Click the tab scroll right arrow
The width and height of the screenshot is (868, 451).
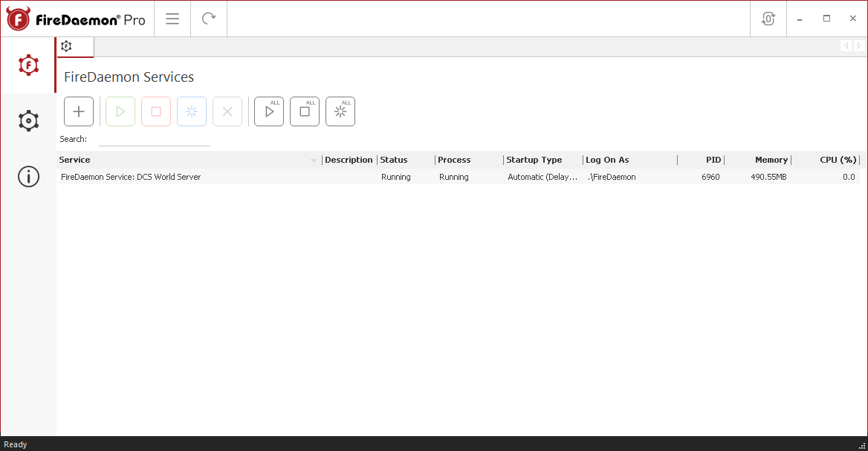(859, 46)
